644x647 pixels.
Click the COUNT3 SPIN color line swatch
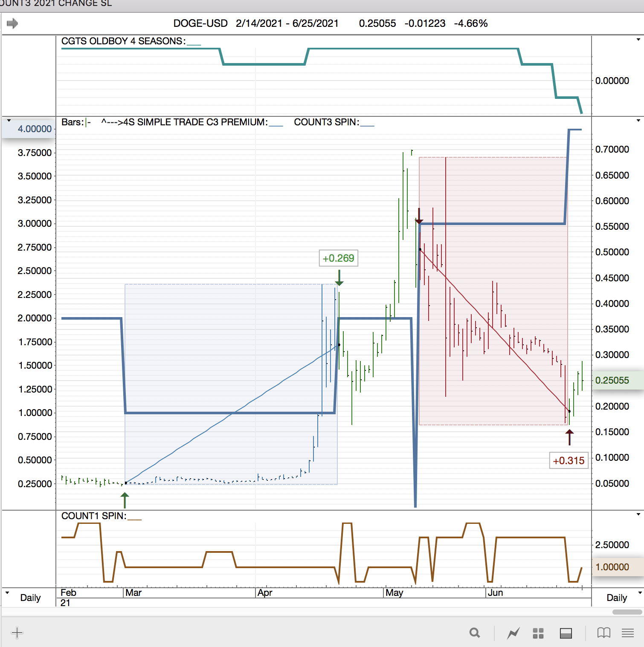367,125
